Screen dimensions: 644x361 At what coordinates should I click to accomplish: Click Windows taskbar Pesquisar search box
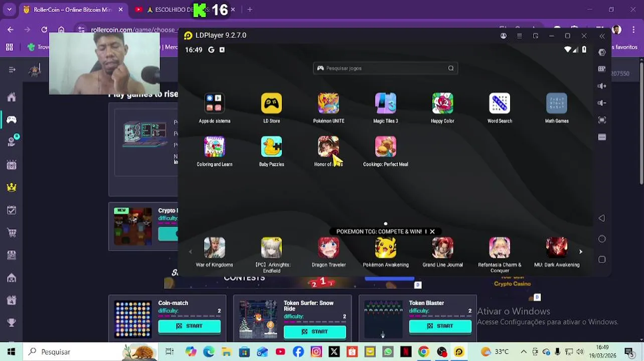pos(90,352)
